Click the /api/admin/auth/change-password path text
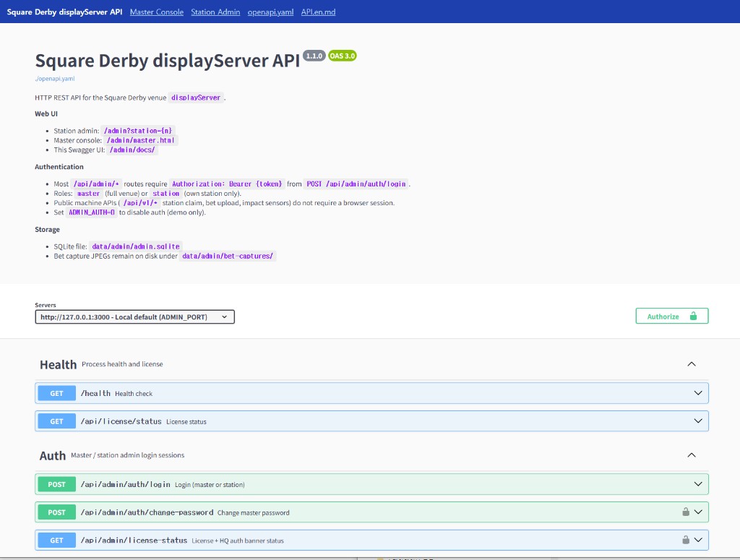 pos(147,512)
